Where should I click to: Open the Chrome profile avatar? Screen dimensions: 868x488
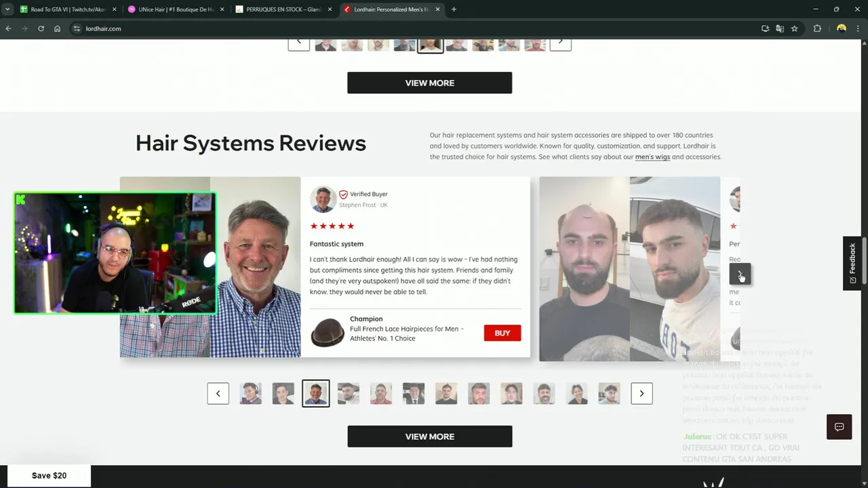click(842, 28)
